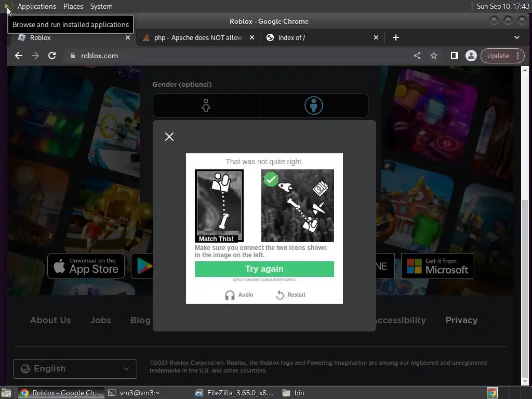
Task: Click the lock icon beside roblox.com
Action: [x=72, y=56]
